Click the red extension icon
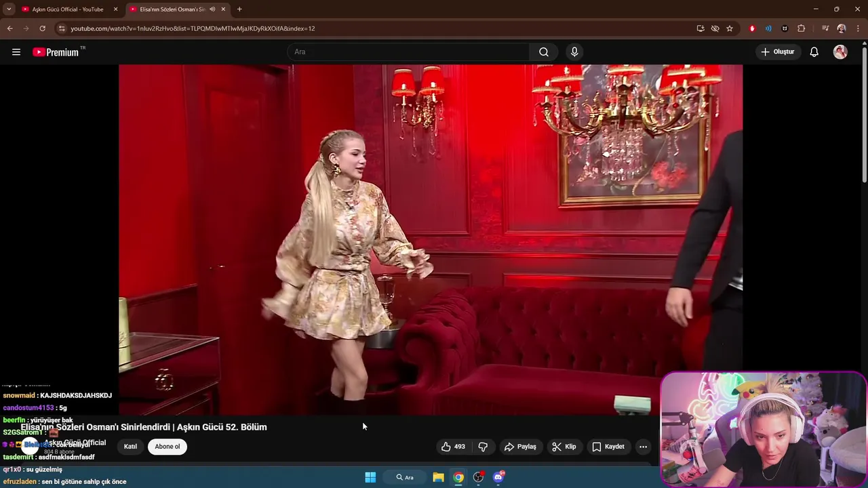The width and height of the screenshot is (868, 488). pyautogui.click(x=752, y=28)
